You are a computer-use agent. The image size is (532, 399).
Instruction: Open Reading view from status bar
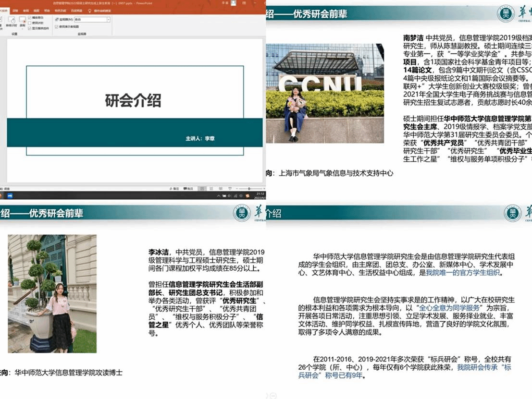(222, 189)
